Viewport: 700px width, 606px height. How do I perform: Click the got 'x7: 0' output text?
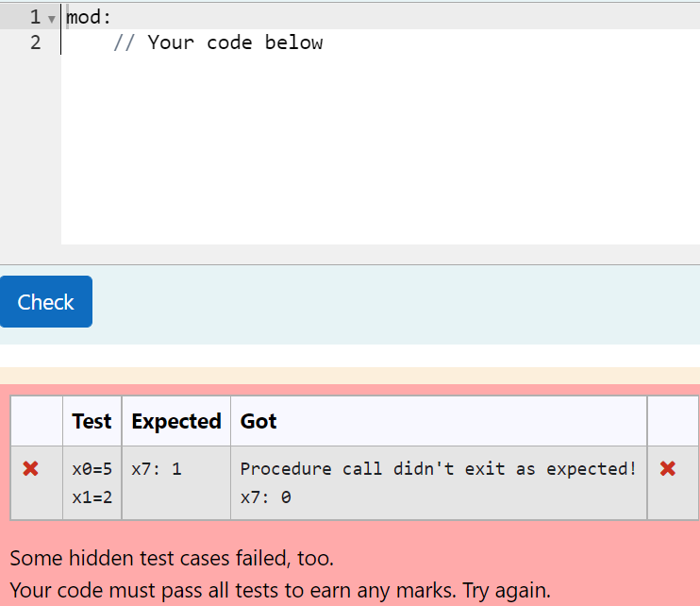(x=266, y=497)
